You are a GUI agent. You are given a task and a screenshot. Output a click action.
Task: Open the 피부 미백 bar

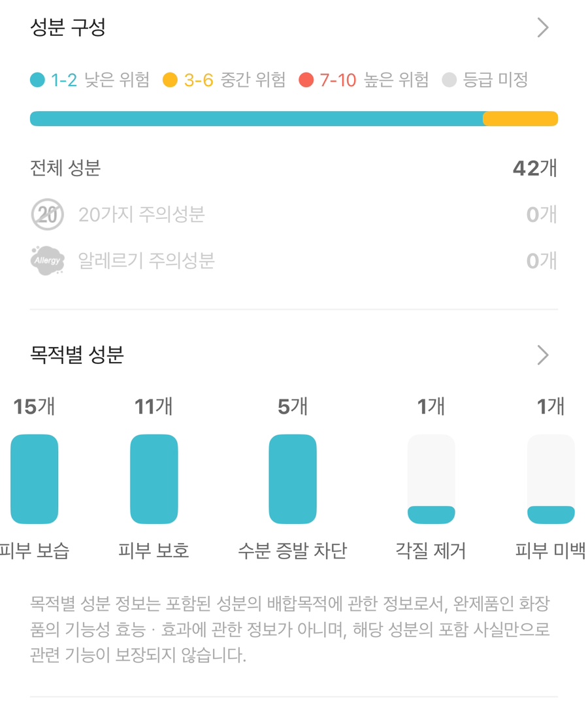(551, 479)
